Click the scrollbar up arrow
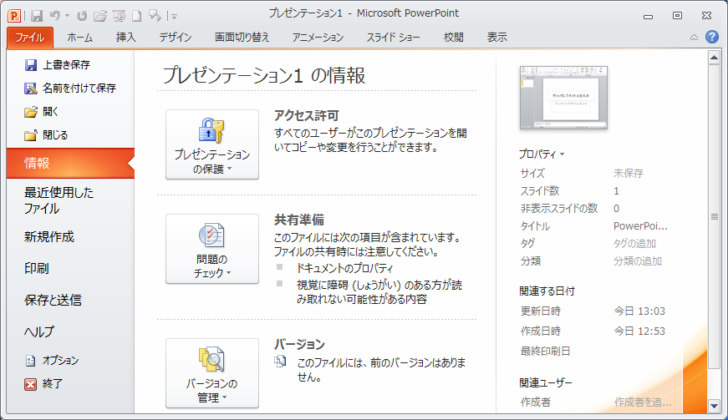Viewport: 728px width, 420px height. coord(714,58)
